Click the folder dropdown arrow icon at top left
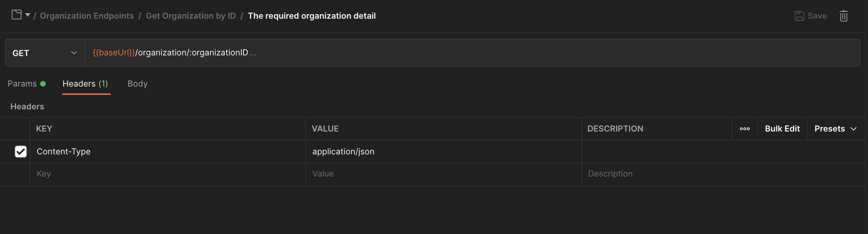This screenshot has width=868, height=234. click(28, 15)
